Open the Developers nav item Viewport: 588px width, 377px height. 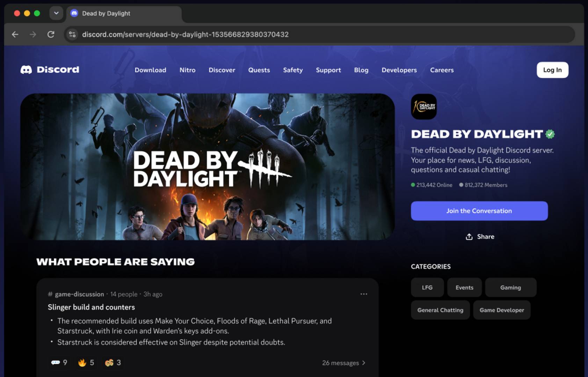(399, 70)
